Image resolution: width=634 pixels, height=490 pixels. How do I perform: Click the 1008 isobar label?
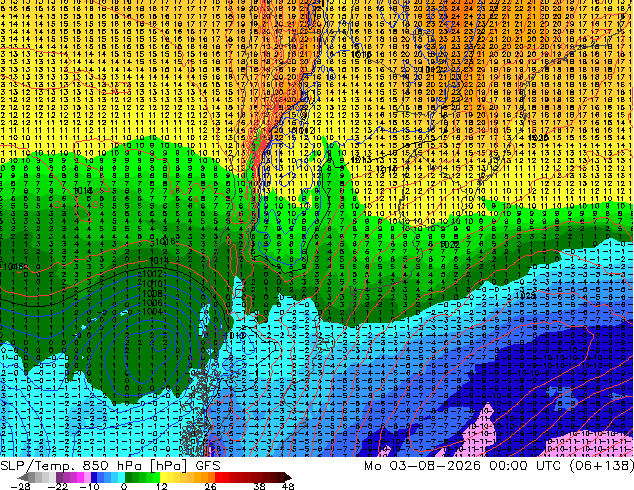point(152,294)
